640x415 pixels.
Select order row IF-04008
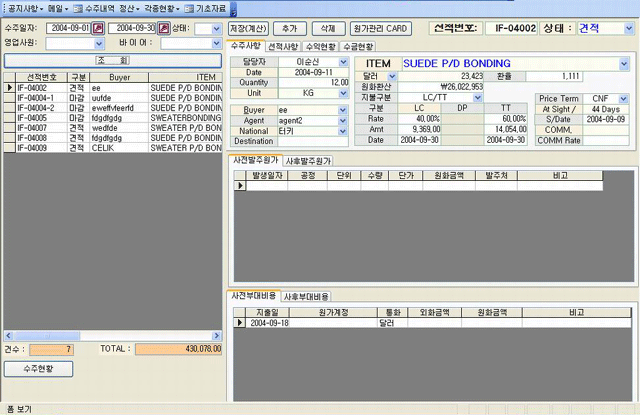tap(113, 138)
